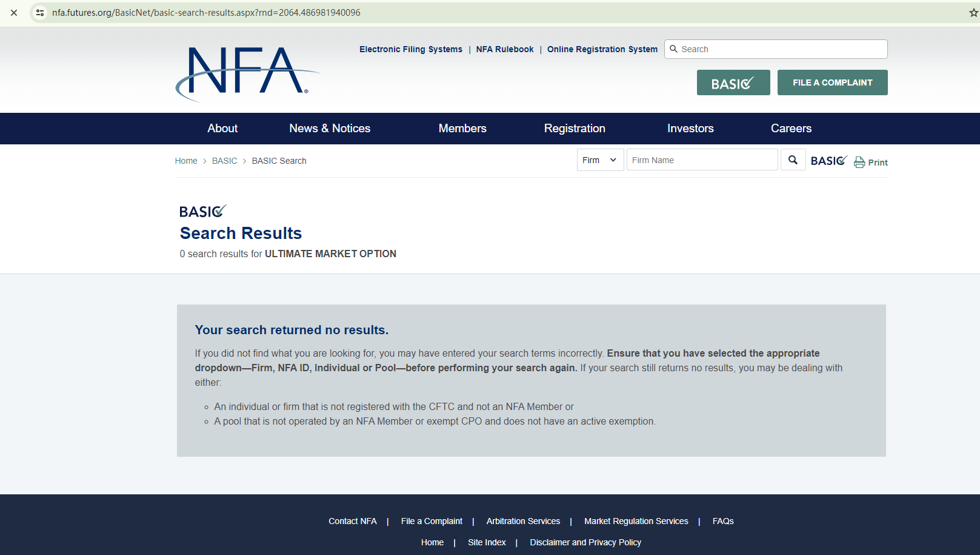Viewport: 980px width, 555px height.
Task: Open the Members menu
Action: click(x=462, y=129)
